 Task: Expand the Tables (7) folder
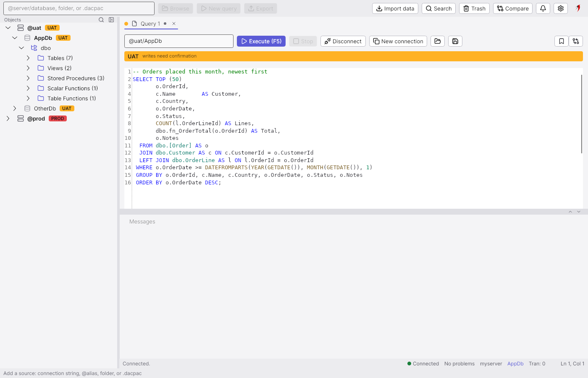pos(28,58)
